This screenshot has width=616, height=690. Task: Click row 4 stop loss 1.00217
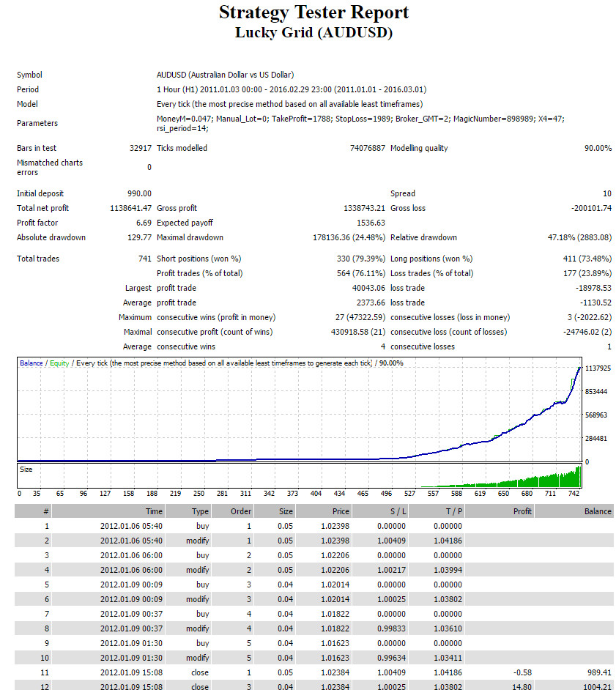[x=391, y=570]
